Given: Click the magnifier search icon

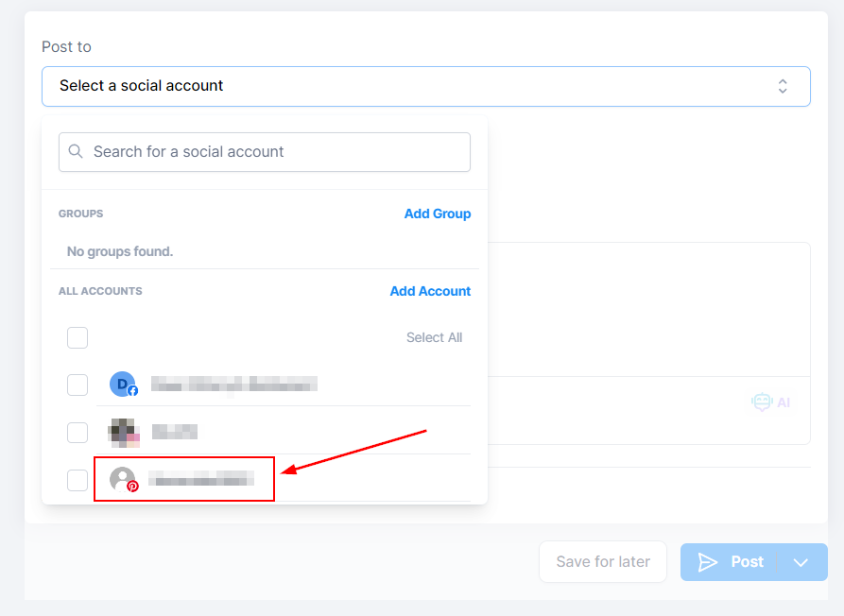Looking at the screenshot, I should [77, 152].
